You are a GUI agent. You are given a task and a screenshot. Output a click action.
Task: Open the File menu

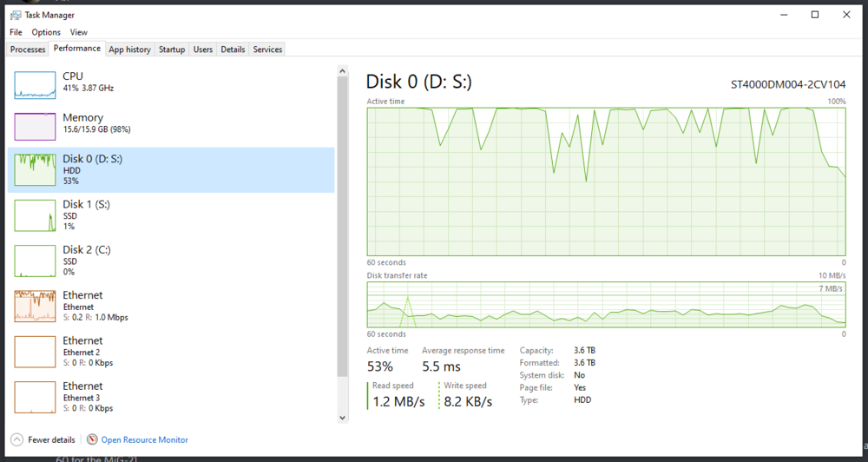point(16,32)
